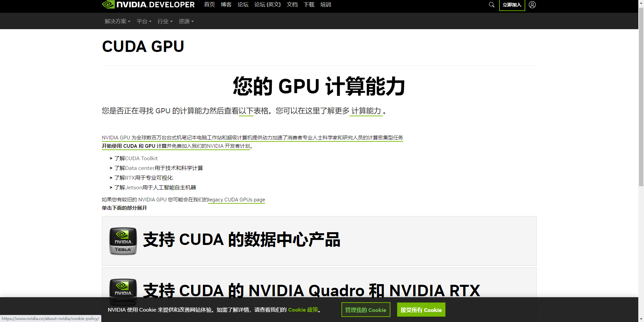Expand the 平台 dropdown menu

click(144, 21)
